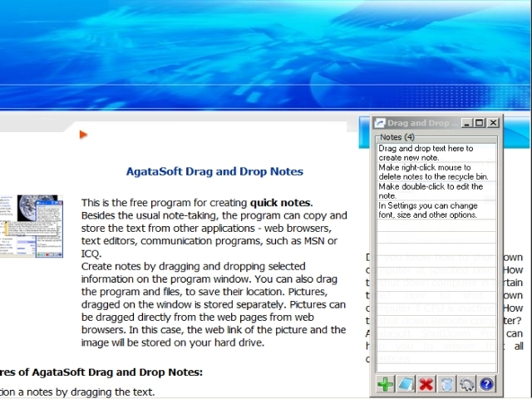Click the 'AgataSoft Drag and Drop Notes' heading

tap(214, 172)
